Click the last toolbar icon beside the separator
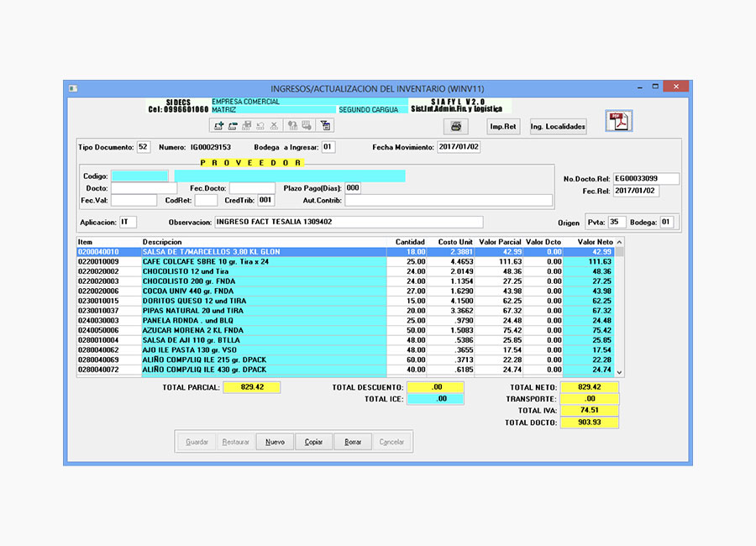 coord(326,126)
